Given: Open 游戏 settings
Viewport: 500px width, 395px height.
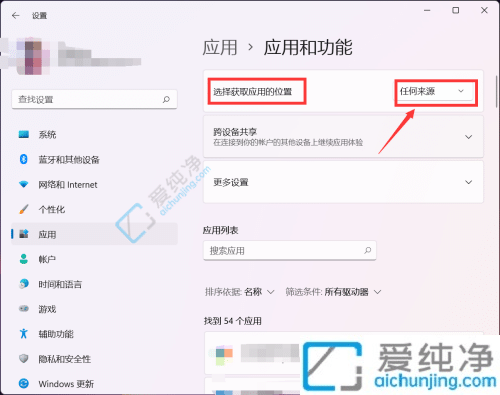Looking at the screenshot, I should (x=94, y=309).
